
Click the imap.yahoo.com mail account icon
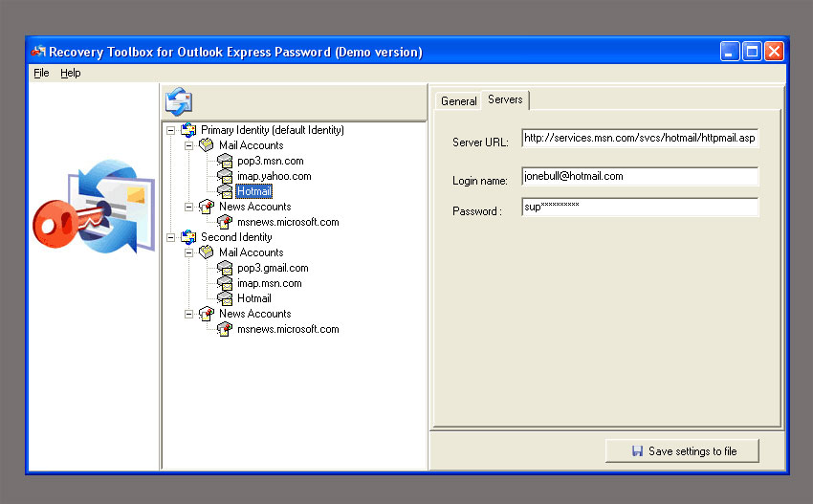click(225, 176)
